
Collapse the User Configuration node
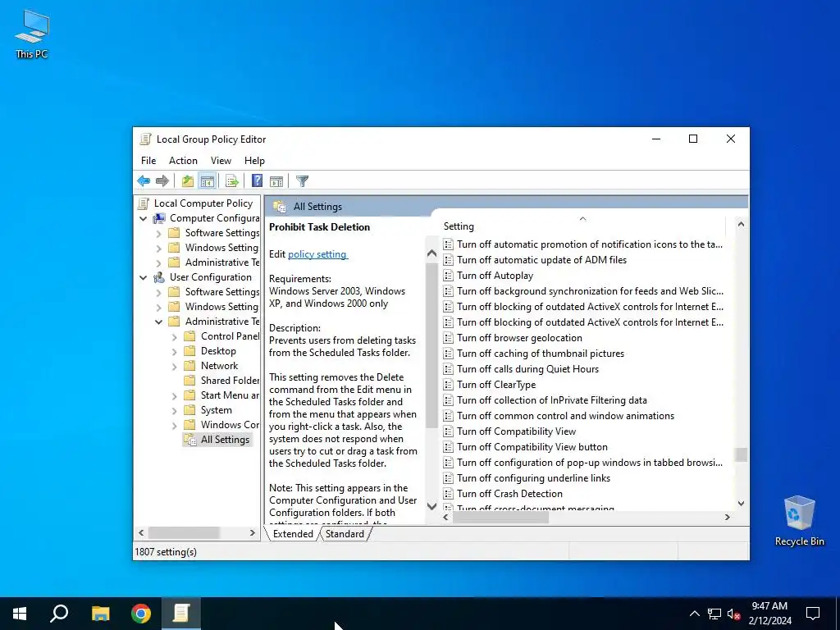[x=143, y=277]
